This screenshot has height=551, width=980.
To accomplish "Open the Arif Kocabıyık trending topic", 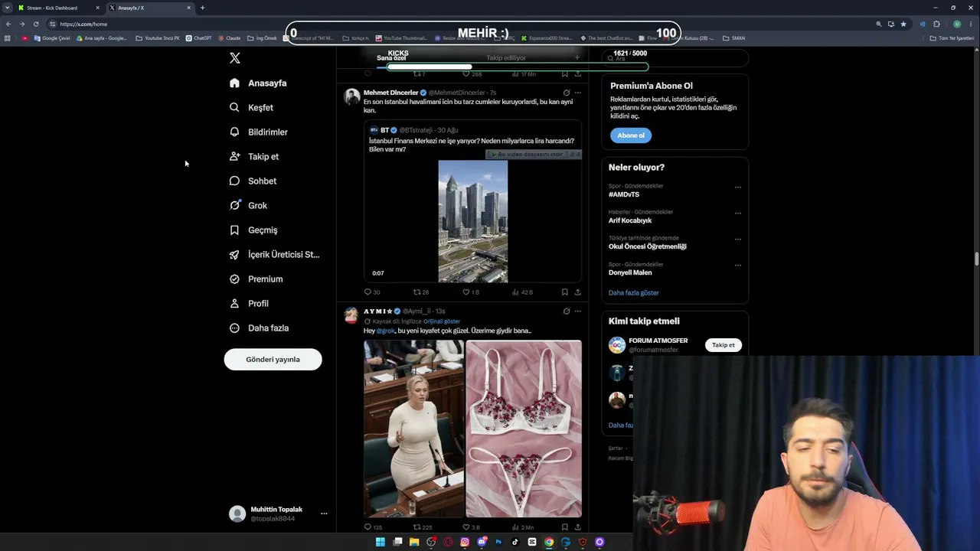I will (x=630, y=220).
